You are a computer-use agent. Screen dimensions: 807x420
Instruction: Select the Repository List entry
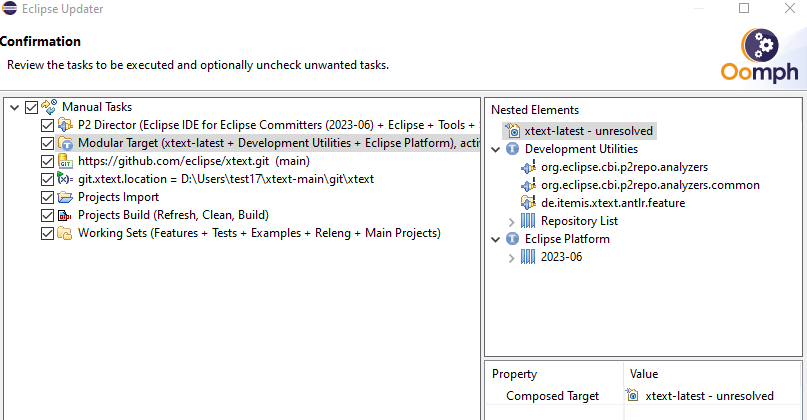[x=580, y=221]
